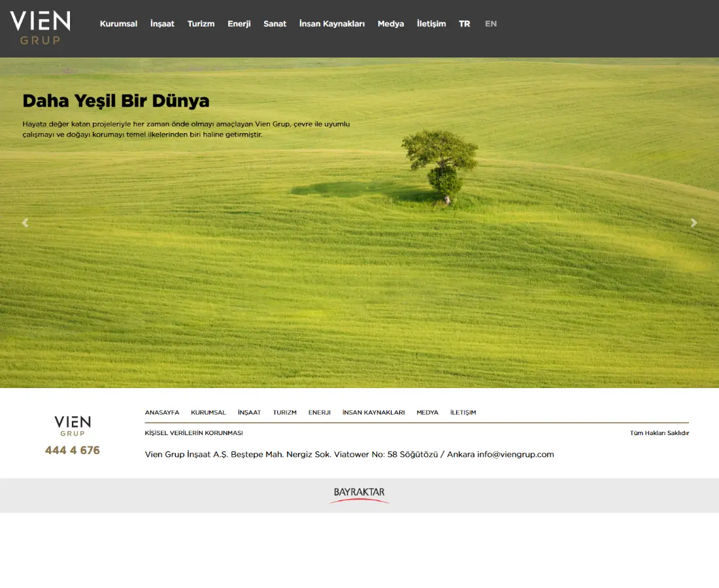Image resolution: width=719 pixels, height=588 pixels.
Task: Click İLETİŞİM footer link
Action: pyautogui.click(x=463, y=412)
